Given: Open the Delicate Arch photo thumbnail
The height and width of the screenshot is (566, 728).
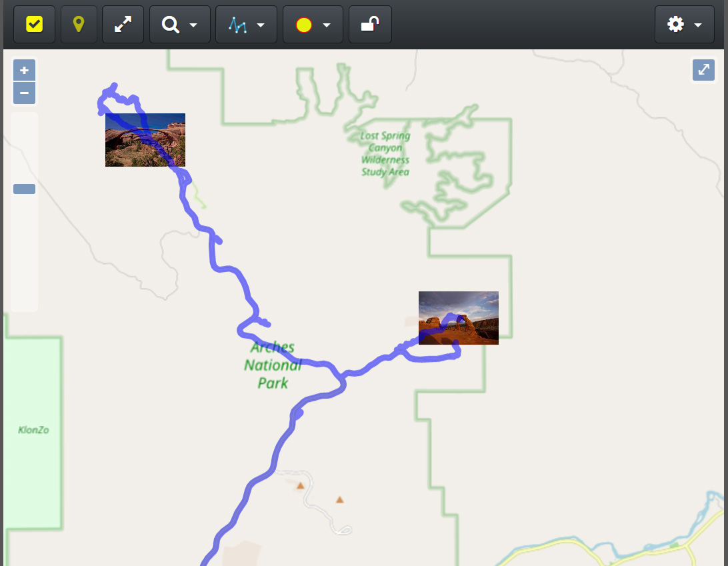Looking at the screenshot, I should (x=459, y=318).
